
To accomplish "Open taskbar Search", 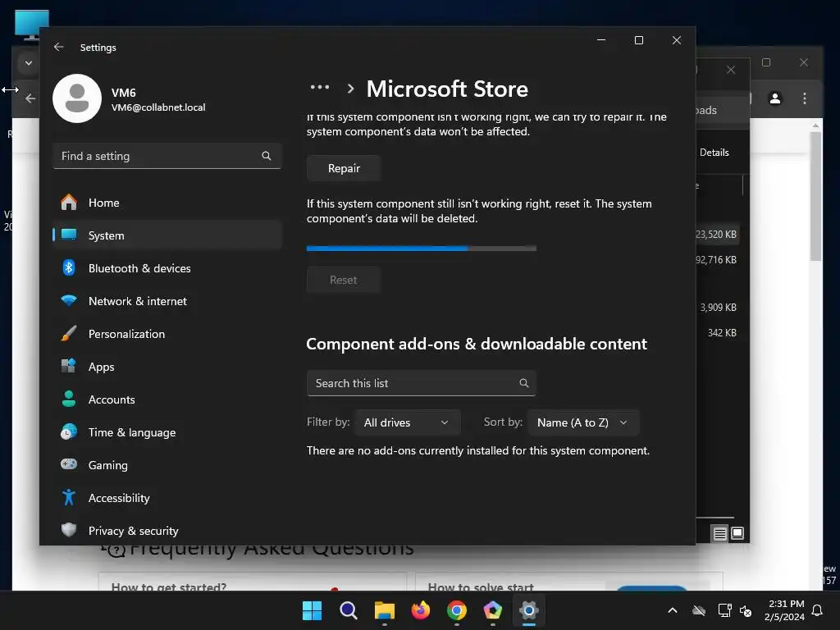I will coord(348,610).
